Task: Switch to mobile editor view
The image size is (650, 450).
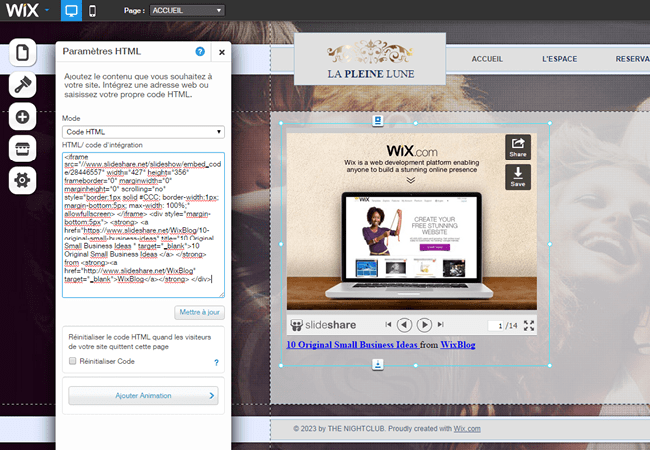Action: (92, 11)
